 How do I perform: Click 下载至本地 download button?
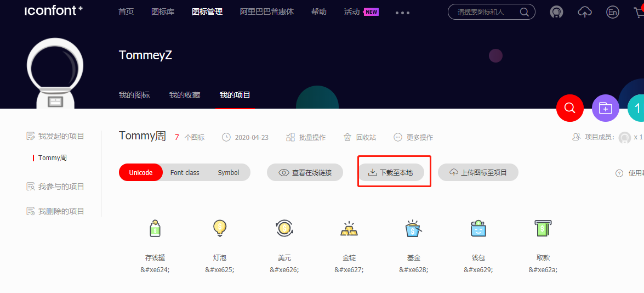(390, 173)
